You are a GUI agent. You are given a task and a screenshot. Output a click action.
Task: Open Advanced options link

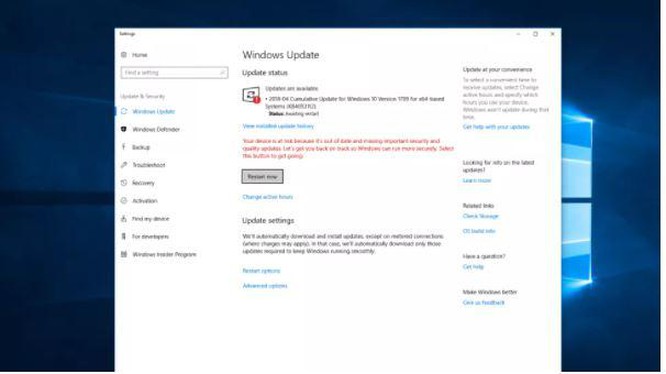(265, 286)
